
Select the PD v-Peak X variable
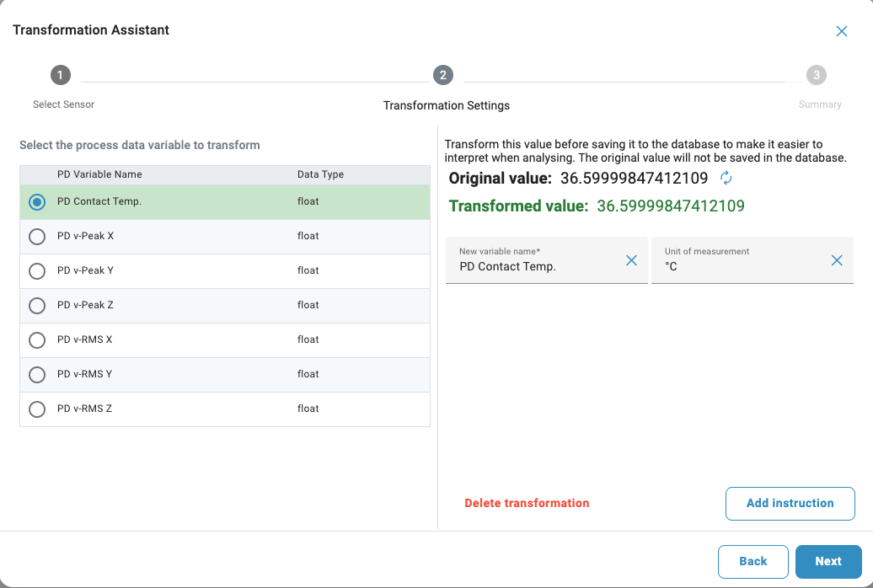pos(37,237)
